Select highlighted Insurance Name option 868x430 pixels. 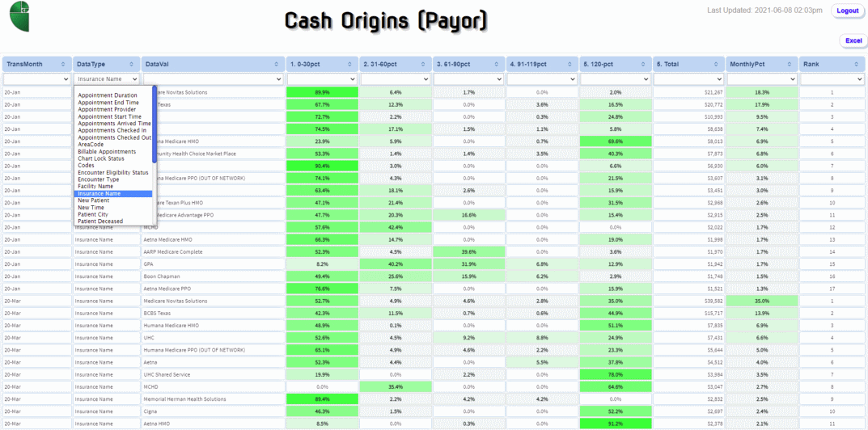[113, 194]
